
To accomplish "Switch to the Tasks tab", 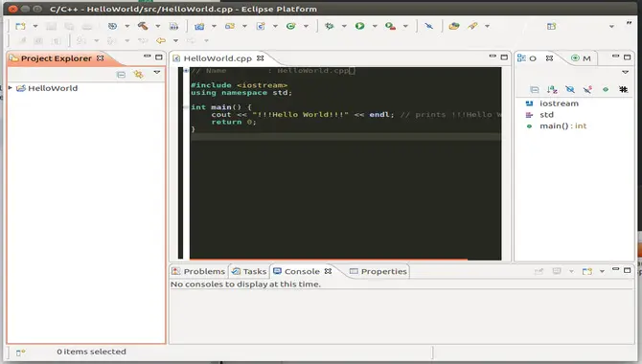I will coord(249,271).
